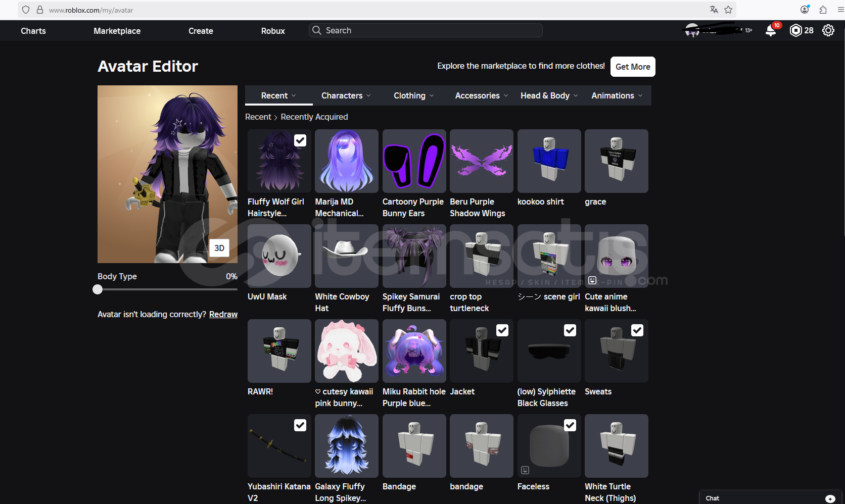This screenshot has height=504, width=845.
Task: Click emote badge on Faceless item
Action: click(x=525, y=470)
